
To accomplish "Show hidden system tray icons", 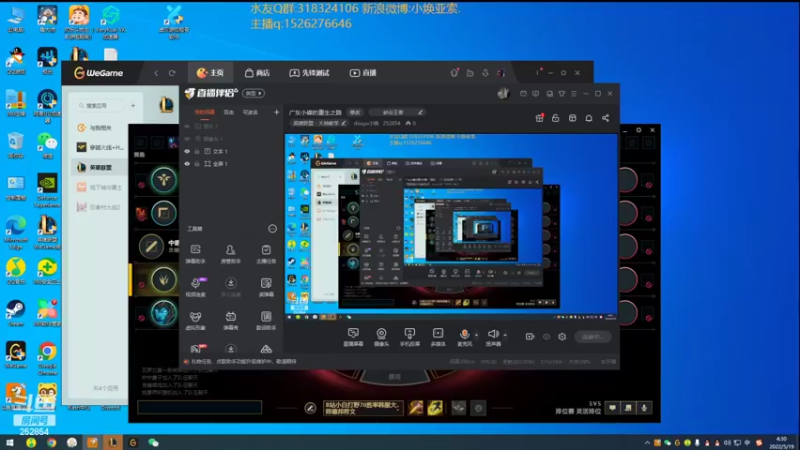I will click(x=647, y=443).
